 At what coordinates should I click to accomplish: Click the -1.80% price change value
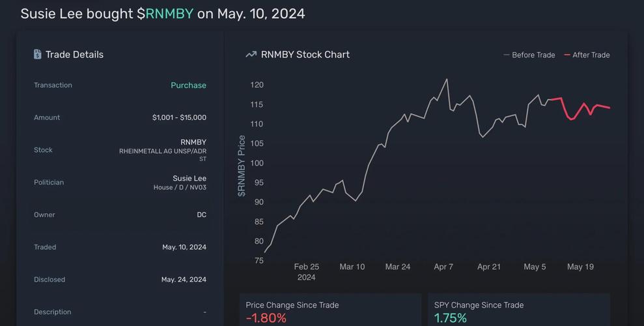click(x=266, y=318)
